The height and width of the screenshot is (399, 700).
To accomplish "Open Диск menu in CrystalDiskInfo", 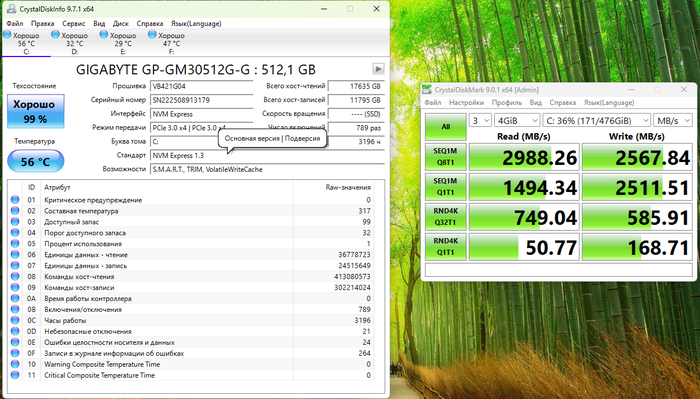I will coord(121,23).
